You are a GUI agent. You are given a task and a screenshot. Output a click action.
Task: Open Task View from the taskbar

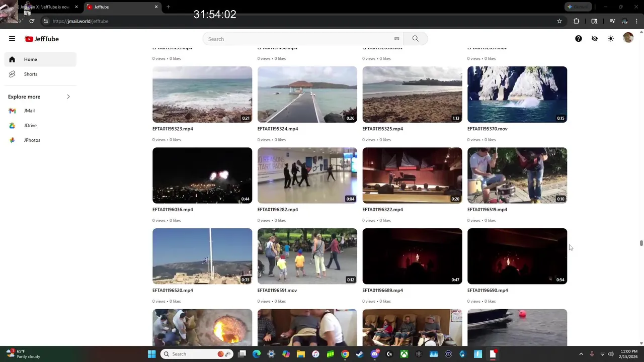(242, 354)
